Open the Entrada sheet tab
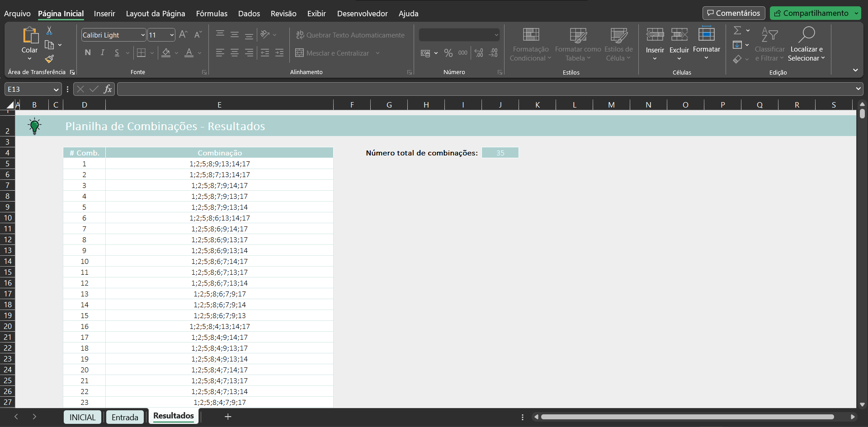This screenshot has height=427, width=868. tap(125, 417)
